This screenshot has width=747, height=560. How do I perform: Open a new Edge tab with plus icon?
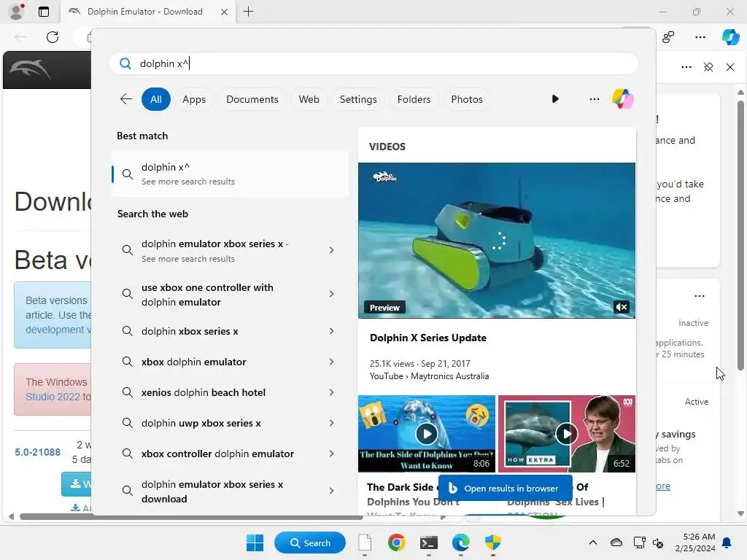[248, 12]
